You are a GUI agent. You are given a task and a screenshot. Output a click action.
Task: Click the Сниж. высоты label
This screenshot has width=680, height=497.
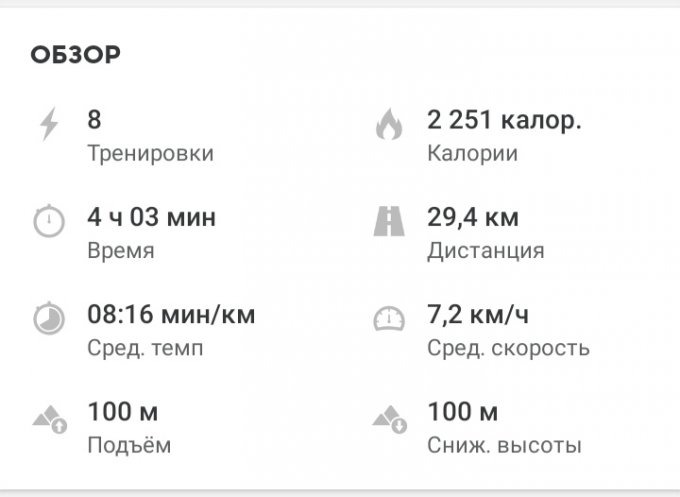pyautogui.click(x=504, y=445)
